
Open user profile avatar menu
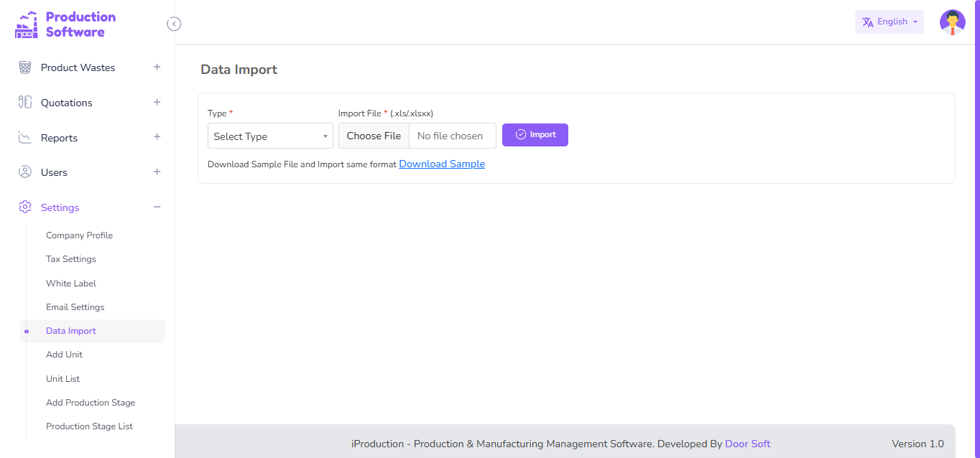tap(952, 22)
